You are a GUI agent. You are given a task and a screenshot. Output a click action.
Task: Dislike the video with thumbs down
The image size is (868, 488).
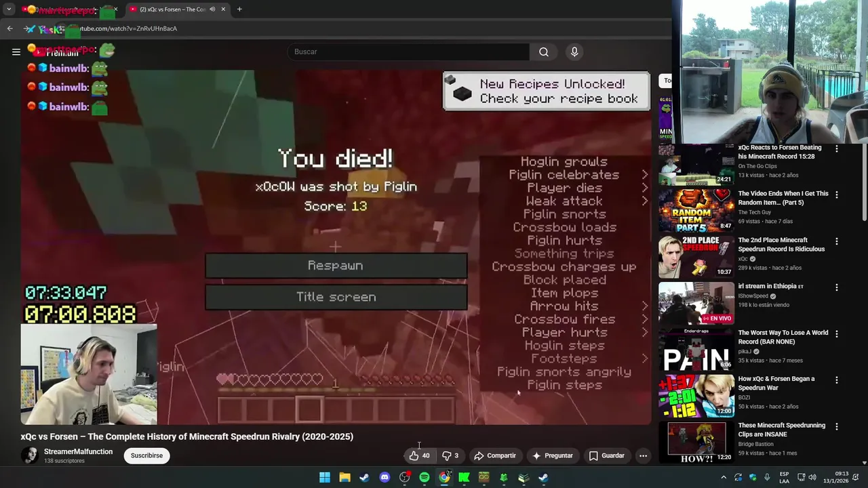pos(450,455)
